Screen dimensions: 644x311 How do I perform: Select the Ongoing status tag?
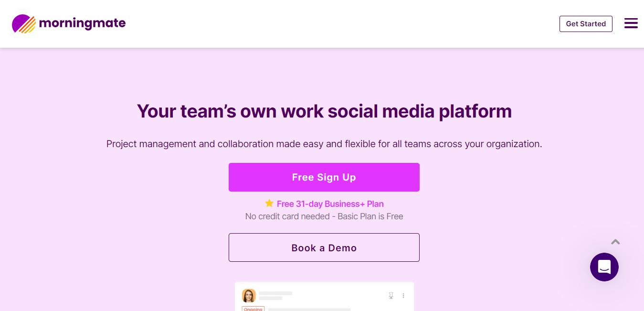[x=253, y=309]
